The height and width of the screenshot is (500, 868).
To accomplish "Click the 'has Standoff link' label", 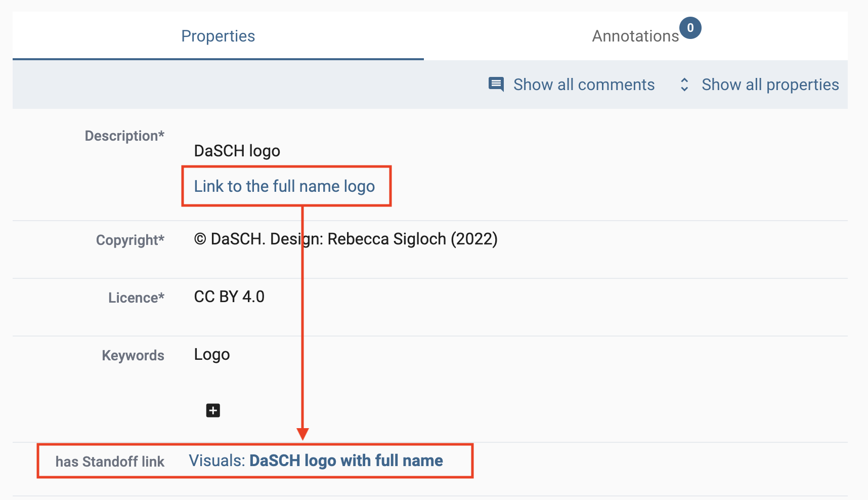I will (110, 462).
